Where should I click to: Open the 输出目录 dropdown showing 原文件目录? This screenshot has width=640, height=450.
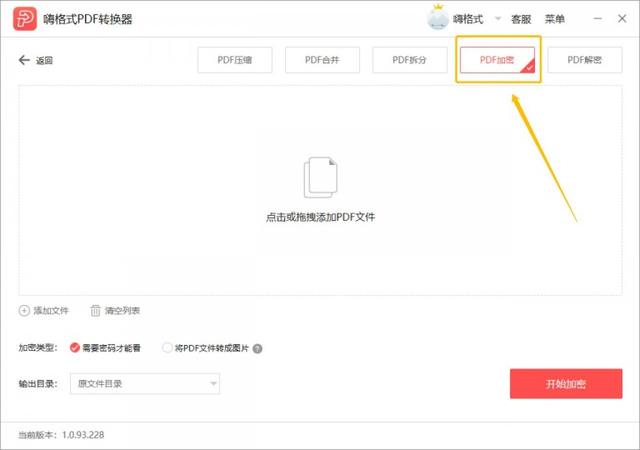coord(145,383)
